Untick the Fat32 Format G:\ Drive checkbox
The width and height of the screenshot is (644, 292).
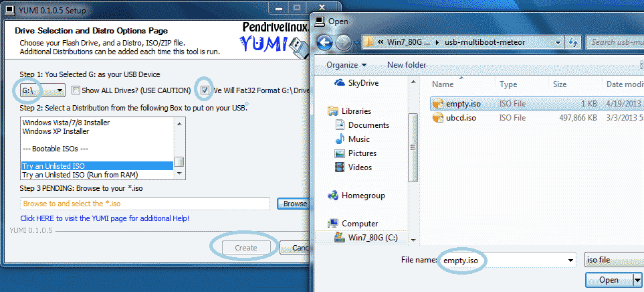pos(205,90)
